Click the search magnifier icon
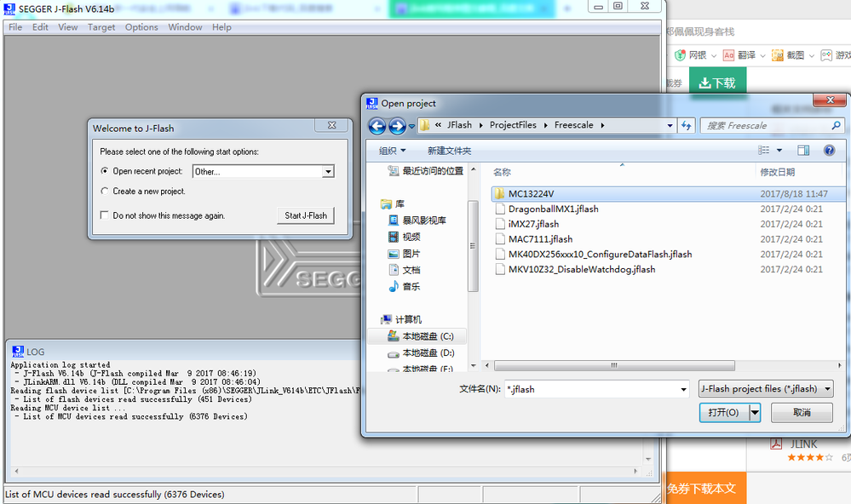Screen dimensions: 851x504 837,125
